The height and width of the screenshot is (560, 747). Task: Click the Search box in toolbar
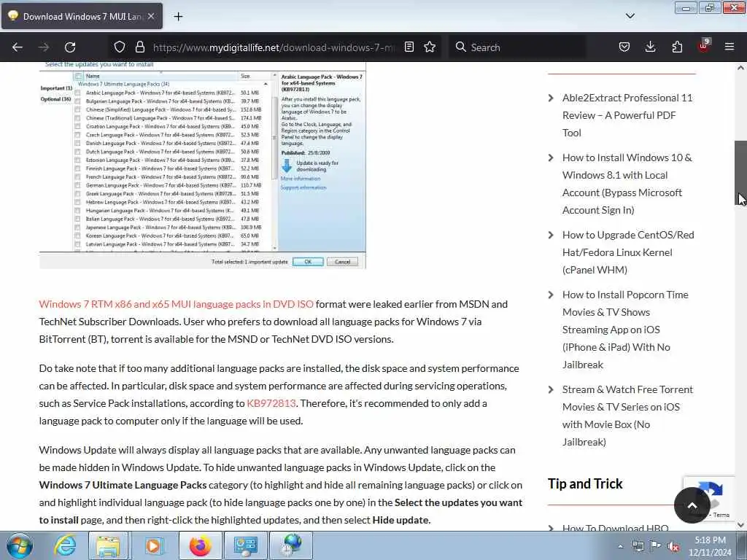tap(519, 47)
